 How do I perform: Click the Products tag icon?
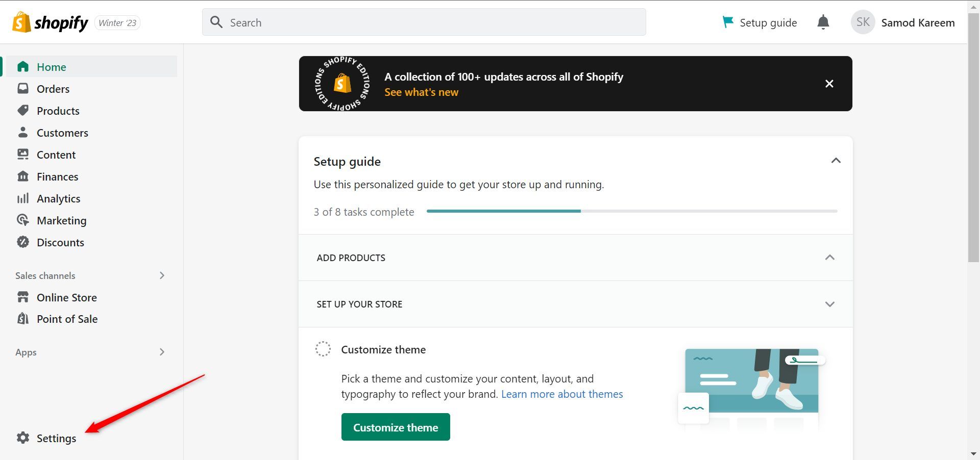pos(23,111)
